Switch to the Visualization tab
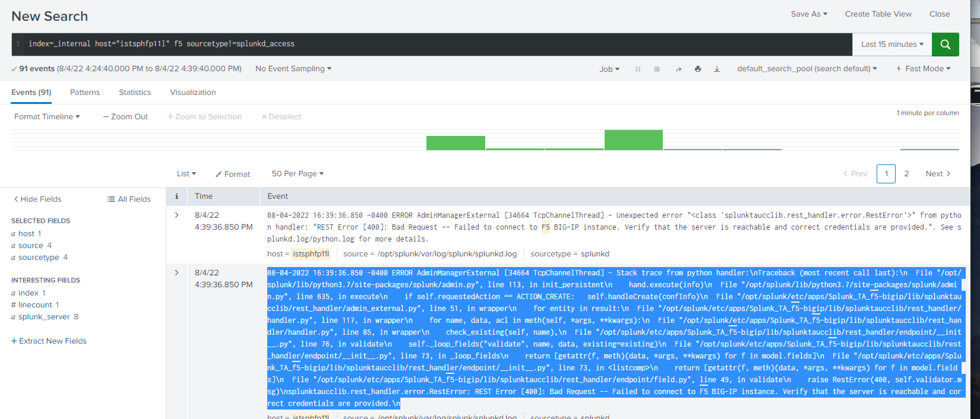This screenshot has width=980, height=419. click(193, 92)
